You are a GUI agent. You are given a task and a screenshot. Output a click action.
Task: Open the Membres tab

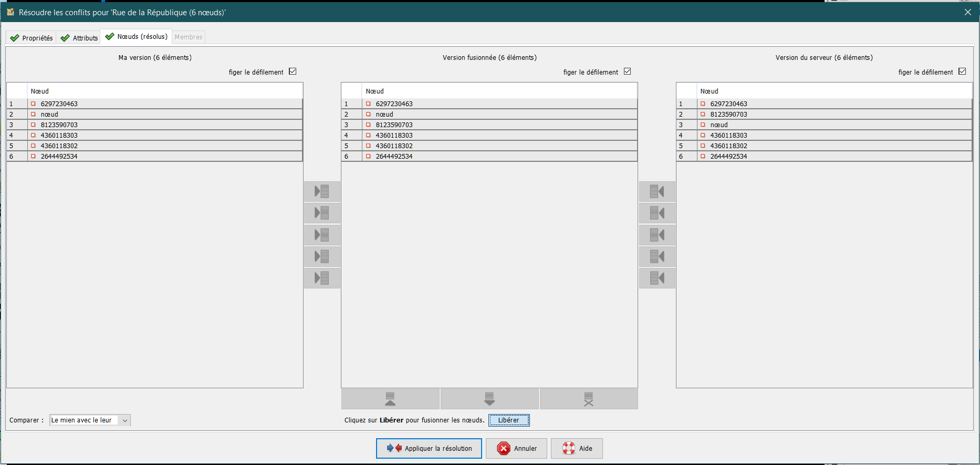[189, 37]
